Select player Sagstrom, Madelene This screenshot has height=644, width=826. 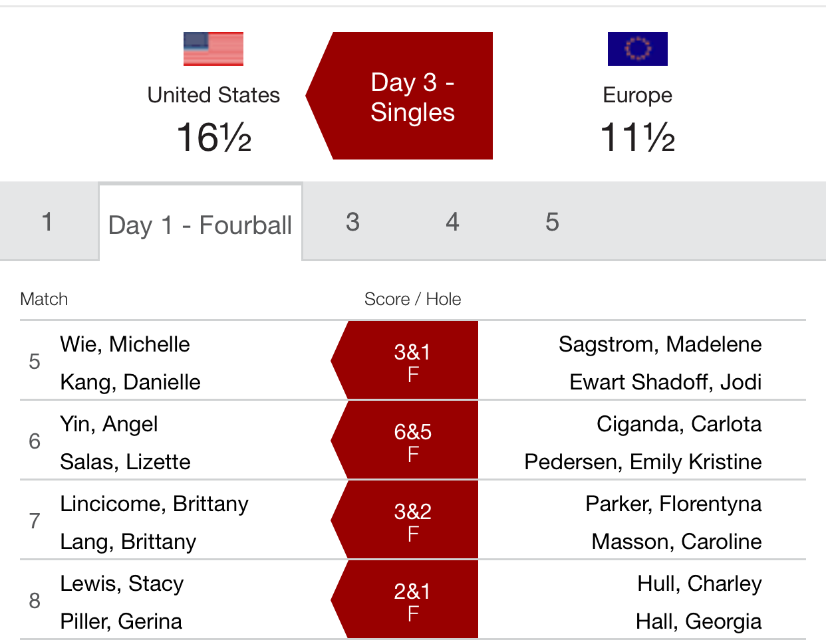click(x=660, y=344)
